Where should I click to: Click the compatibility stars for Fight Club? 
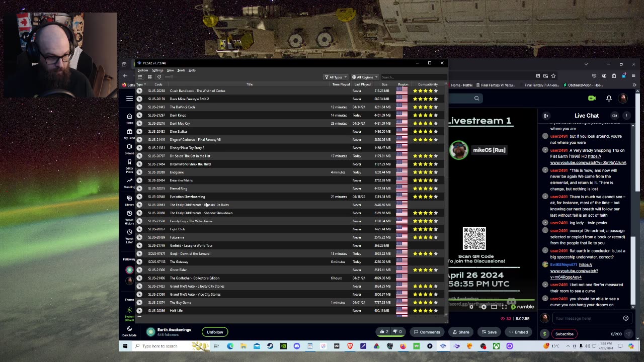tap(426, 229)
